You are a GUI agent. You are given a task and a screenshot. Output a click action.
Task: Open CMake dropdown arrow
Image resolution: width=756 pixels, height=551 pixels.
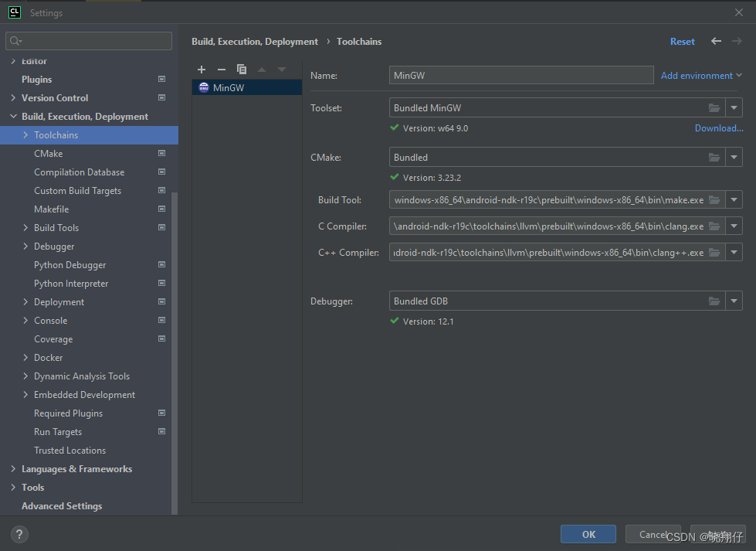pyautogui.click(x=734, y=158)
